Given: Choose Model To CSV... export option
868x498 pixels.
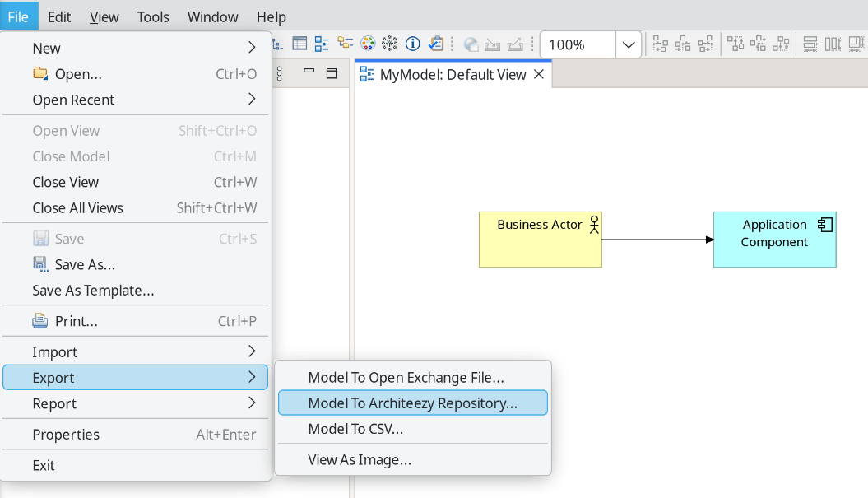Looking at the screenshot, I should [x=413, y=429].
